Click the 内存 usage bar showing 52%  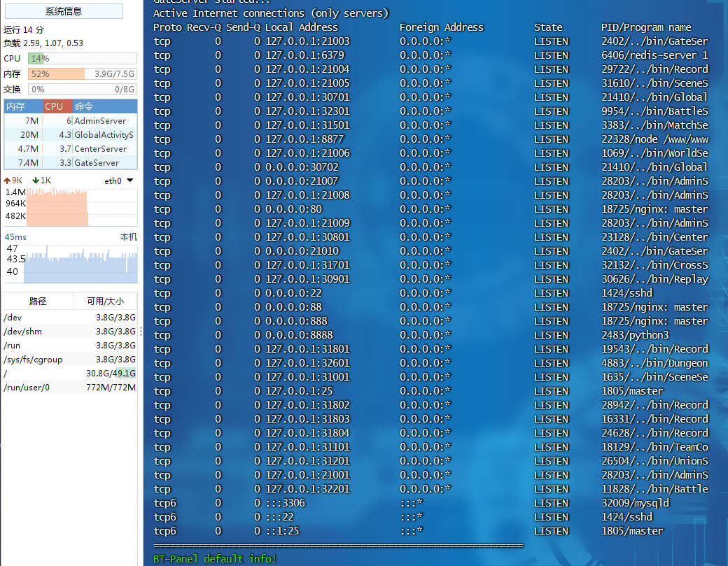click(x=82, y=73)
